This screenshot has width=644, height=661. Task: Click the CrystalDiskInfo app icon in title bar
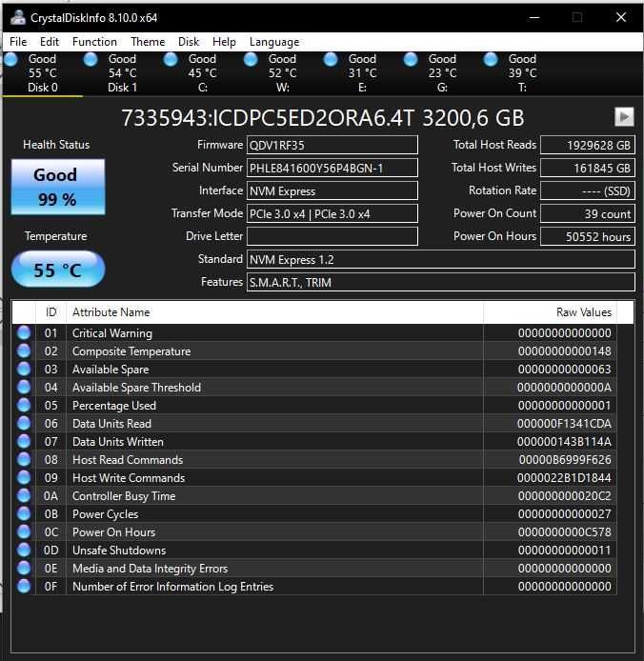[18, 17]
